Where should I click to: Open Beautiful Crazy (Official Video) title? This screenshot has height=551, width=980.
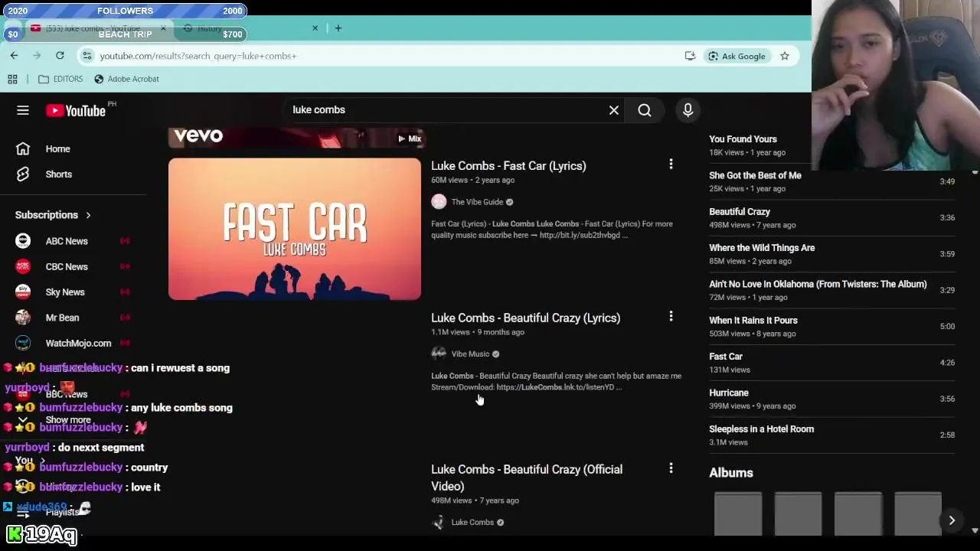[527, 478]
